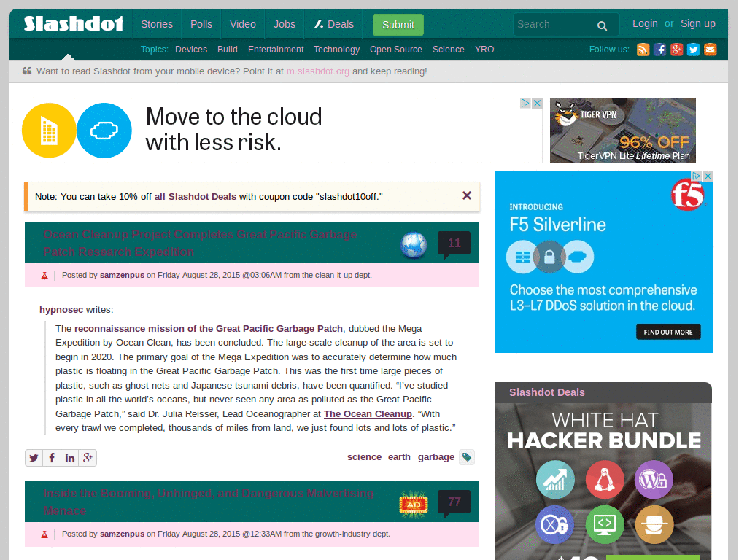Select the Technology topic

click(x=337, y=50)
